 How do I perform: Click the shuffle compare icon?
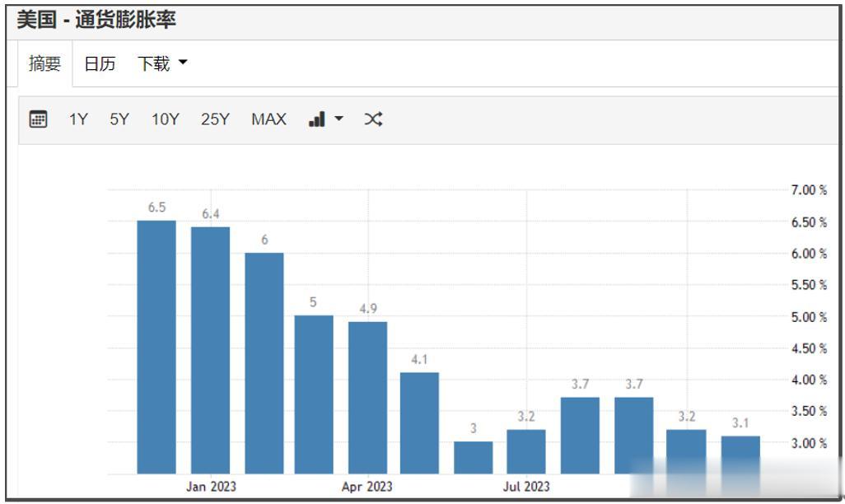click(x=373, y=119)
